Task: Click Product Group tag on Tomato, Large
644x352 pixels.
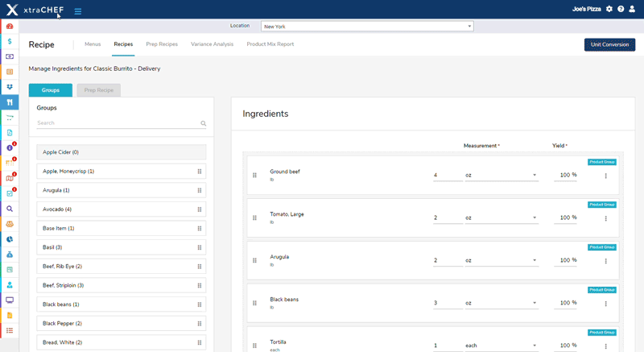Action: (601, 205)
